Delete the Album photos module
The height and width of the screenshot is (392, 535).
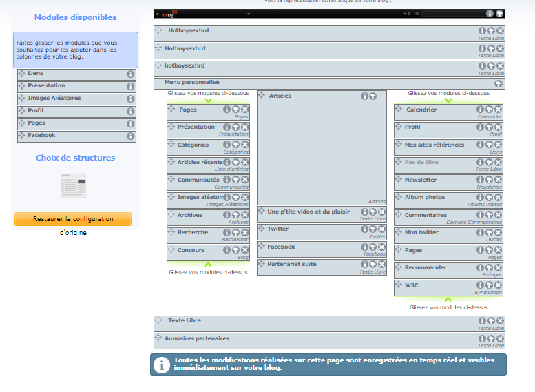(x=498, y=197)
